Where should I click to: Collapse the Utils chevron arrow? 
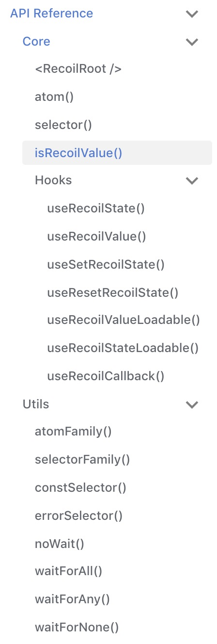coord(192,404)
